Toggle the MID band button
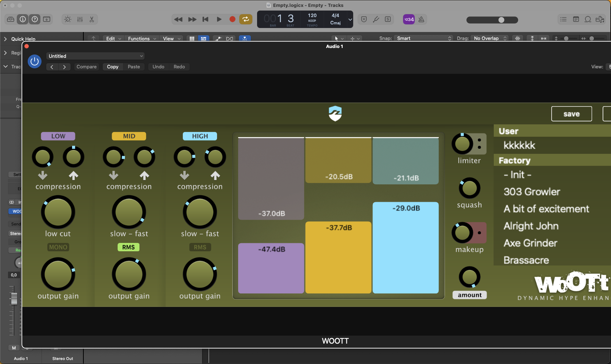Image resolution: width=611 pixels, height=364 pixels. click(x=129, y=136)
